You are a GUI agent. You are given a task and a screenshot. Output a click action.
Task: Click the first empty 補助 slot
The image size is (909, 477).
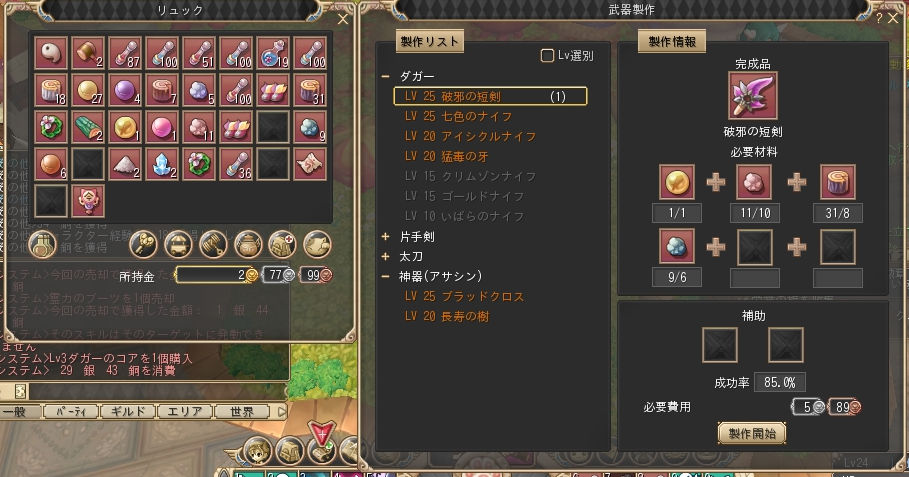click(x=719, y=345)
